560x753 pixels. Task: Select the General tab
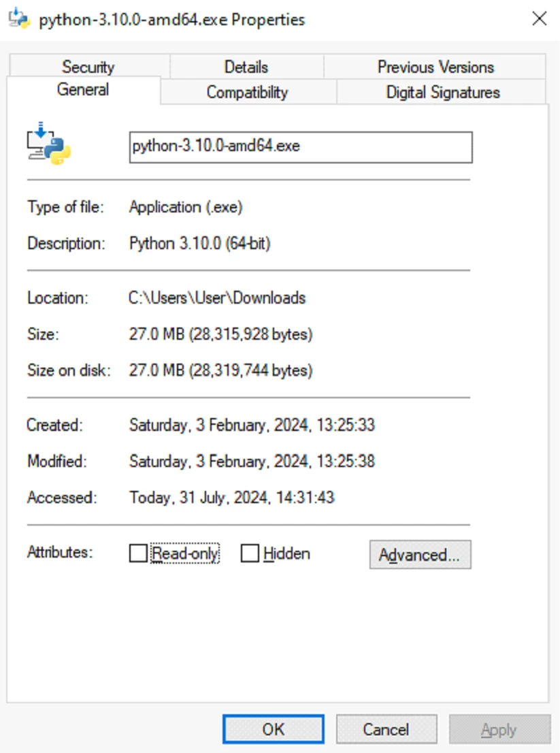(83, 90)
